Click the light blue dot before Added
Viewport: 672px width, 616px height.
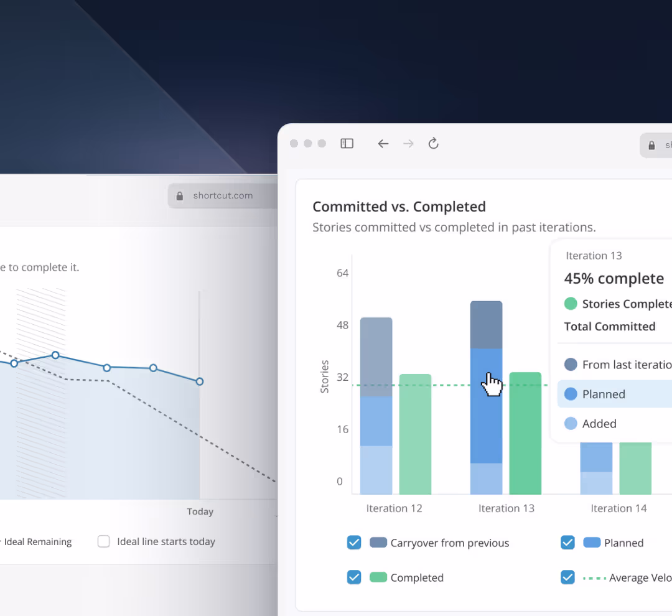571,424
